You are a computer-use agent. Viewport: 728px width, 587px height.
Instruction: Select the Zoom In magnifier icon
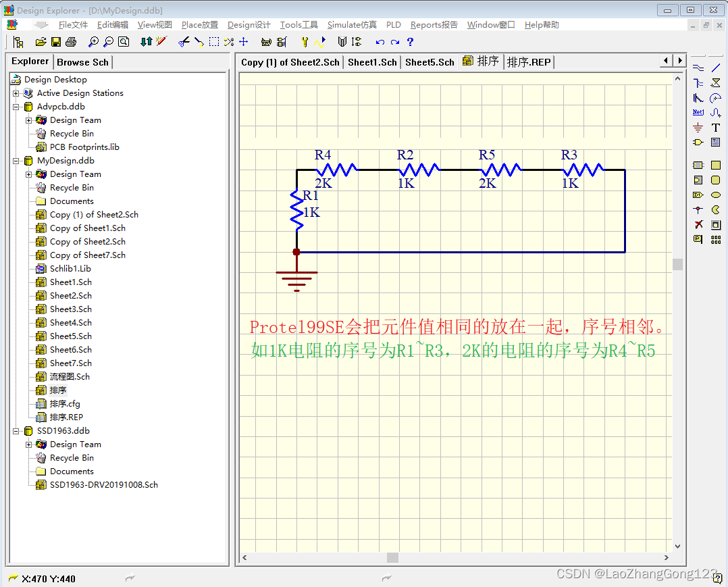[x=93, y=43]
